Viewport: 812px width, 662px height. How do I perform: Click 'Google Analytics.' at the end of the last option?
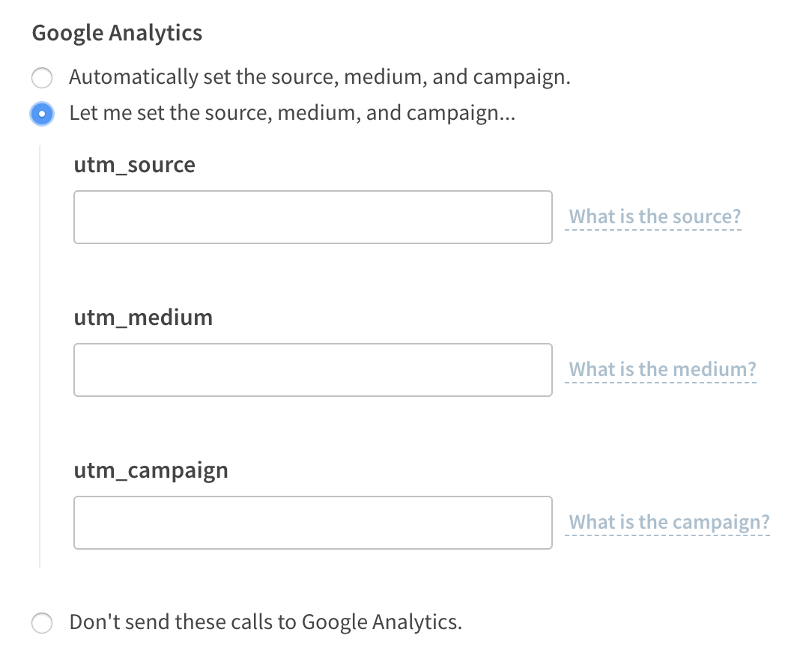(381, 622)
